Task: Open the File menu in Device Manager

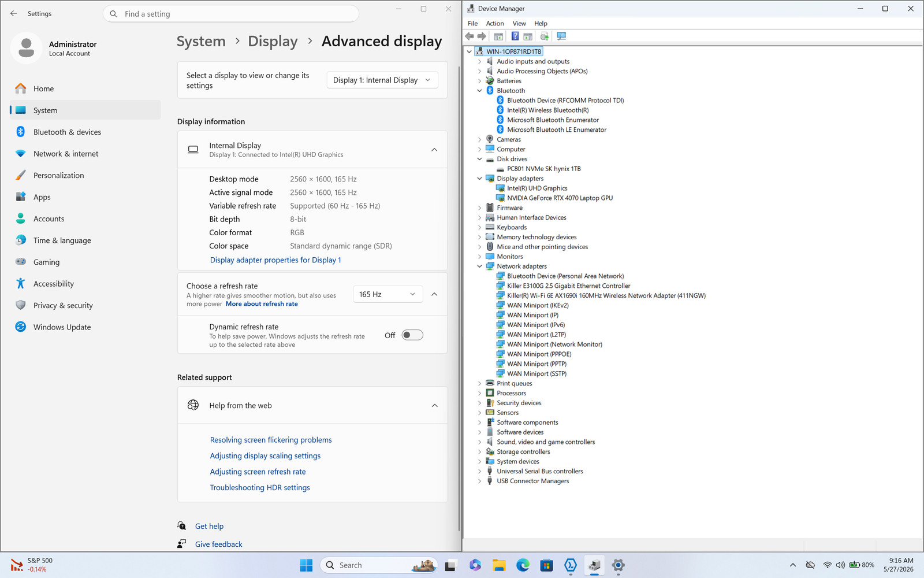Action: point(472,23)
